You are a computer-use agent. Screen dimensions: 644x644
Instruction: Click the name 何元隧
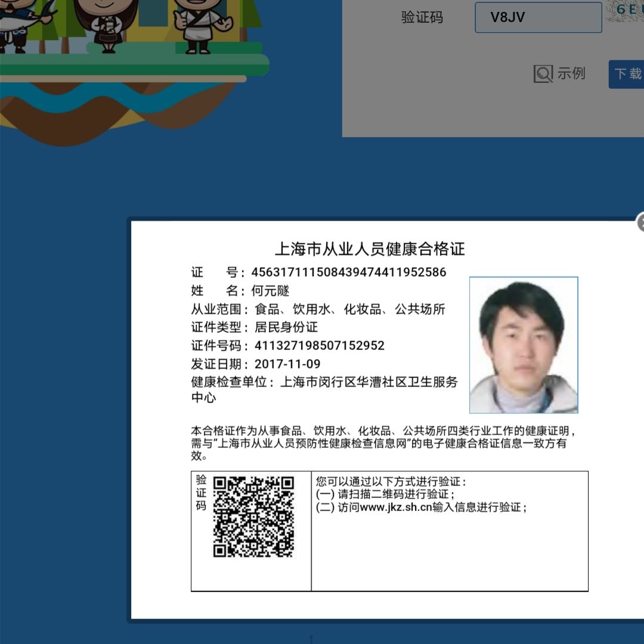tap(270, 291)
